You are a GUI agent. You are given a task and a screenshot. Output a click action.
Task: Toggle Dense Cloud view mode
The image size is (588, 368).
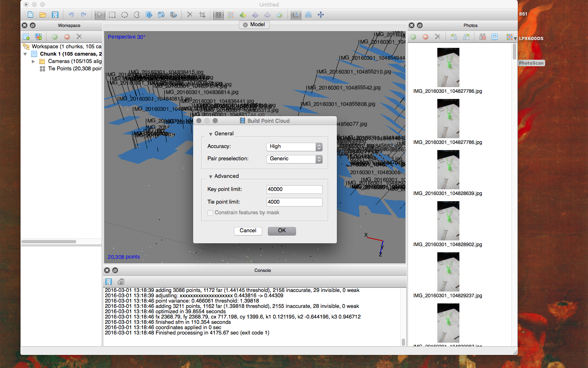(x=231, y=15)
